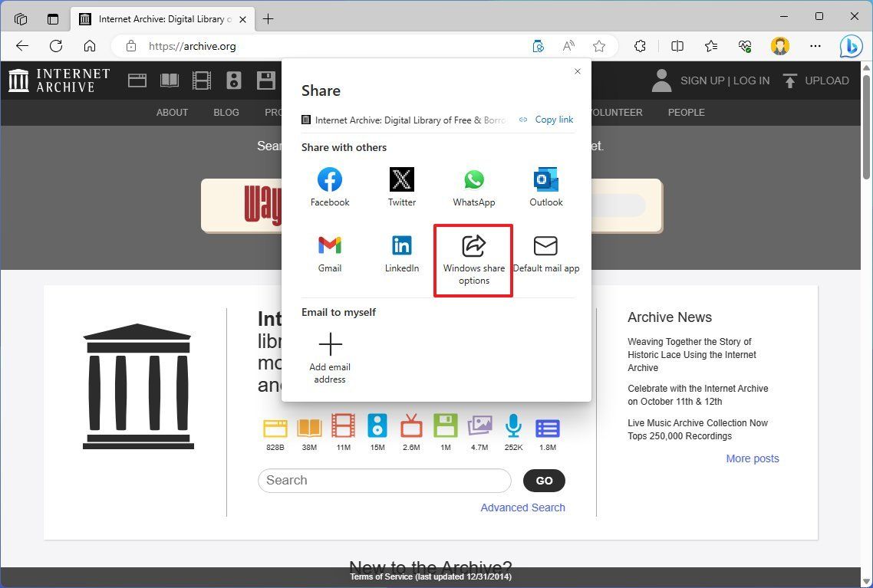Toggle the favorites star in address bar
This screenshot has height=588, width=873.
coord(599,46)
